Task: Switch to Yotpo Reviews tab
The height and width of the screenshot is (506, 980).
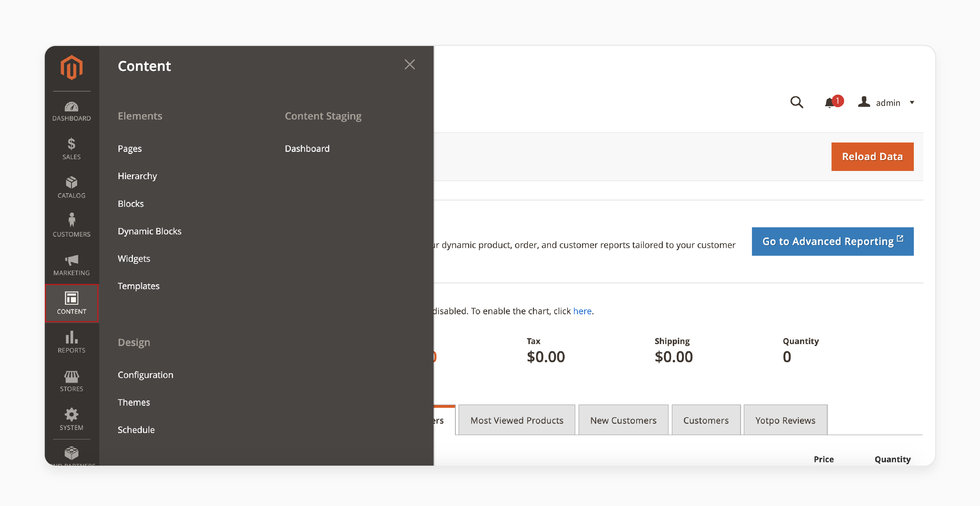Action: pyautogui.click(x=785, y=420)
